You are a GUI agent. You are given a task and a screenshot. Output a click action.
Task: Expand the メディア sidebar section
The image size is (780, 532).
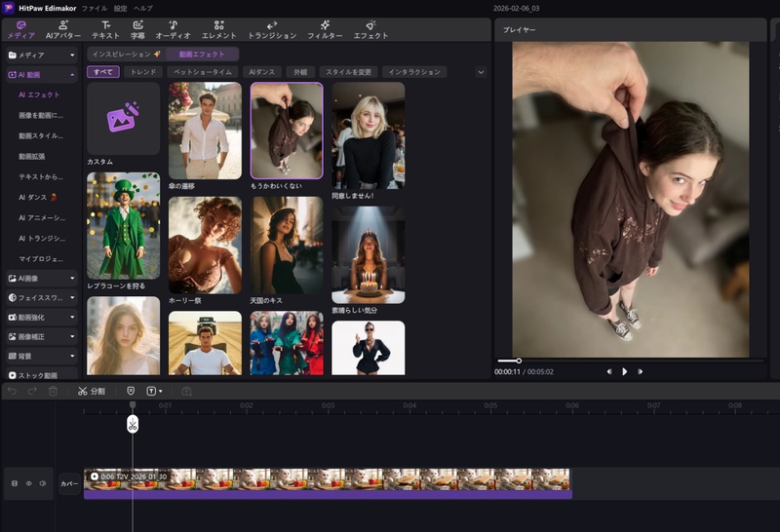(40, 56)
